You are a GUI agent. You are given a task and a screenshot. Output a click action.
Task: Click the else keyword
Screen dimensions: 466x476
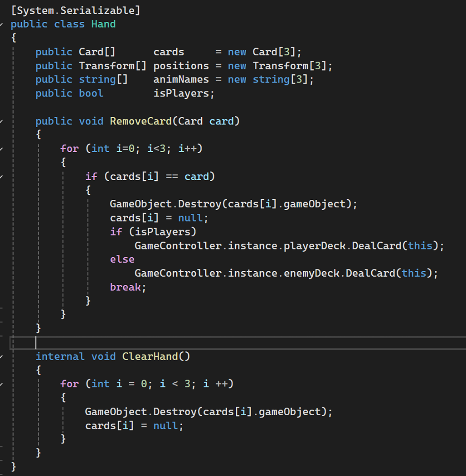[122, 259]
